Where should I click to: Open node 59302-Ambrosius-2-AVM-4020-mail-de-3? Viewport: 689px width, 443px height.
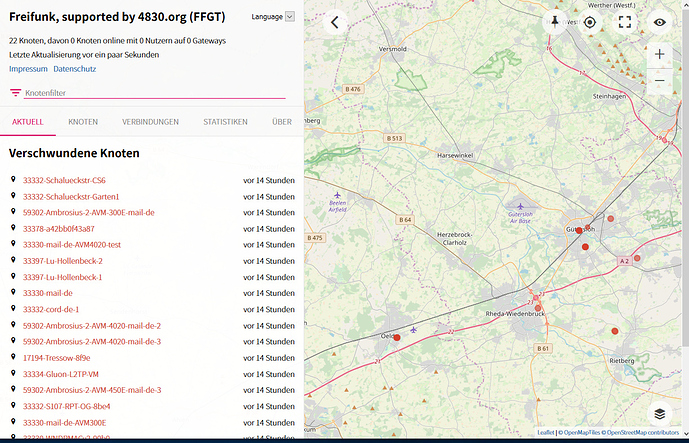[92, 341]
